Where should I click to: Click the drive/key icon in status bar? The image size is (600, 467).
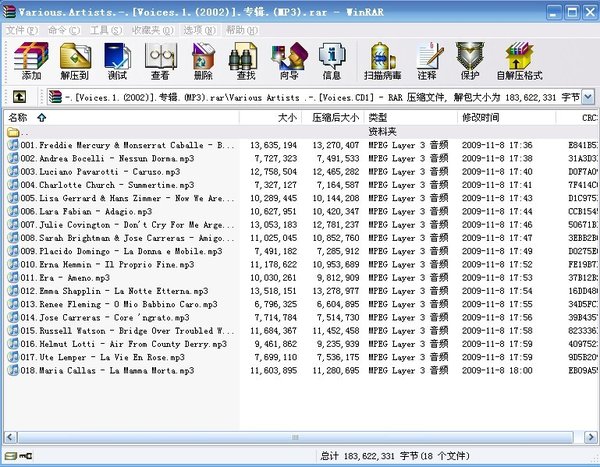click(x=18, y=456)
